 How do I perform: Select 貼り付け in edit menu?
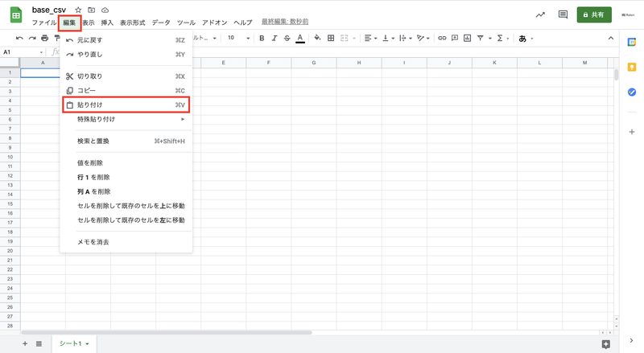[126, 105]
